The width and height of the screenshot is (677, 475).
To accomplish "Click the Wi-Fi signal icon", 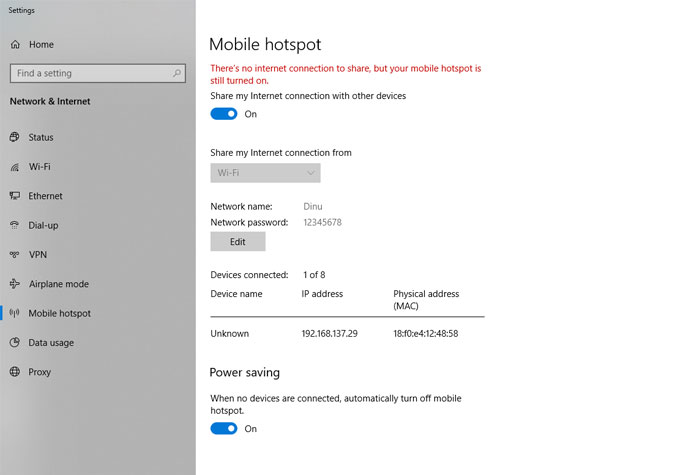I will [x=15, y=167].
